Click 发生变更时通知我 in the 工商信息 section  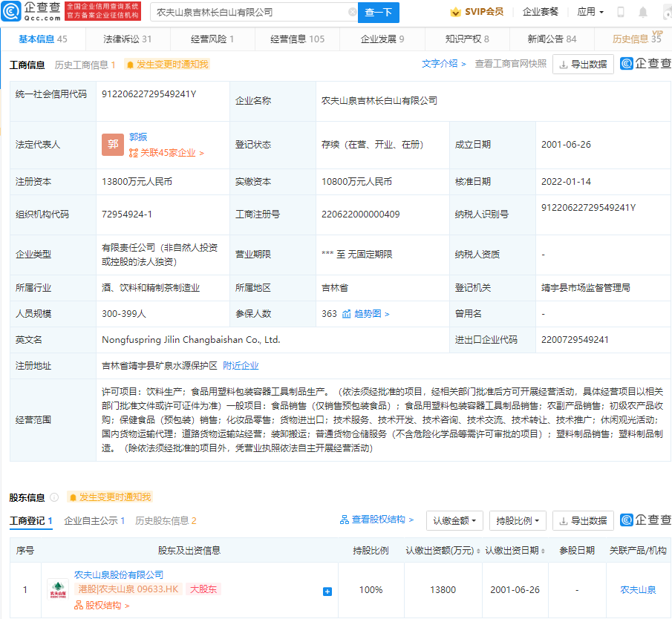[x=167, y=65]
